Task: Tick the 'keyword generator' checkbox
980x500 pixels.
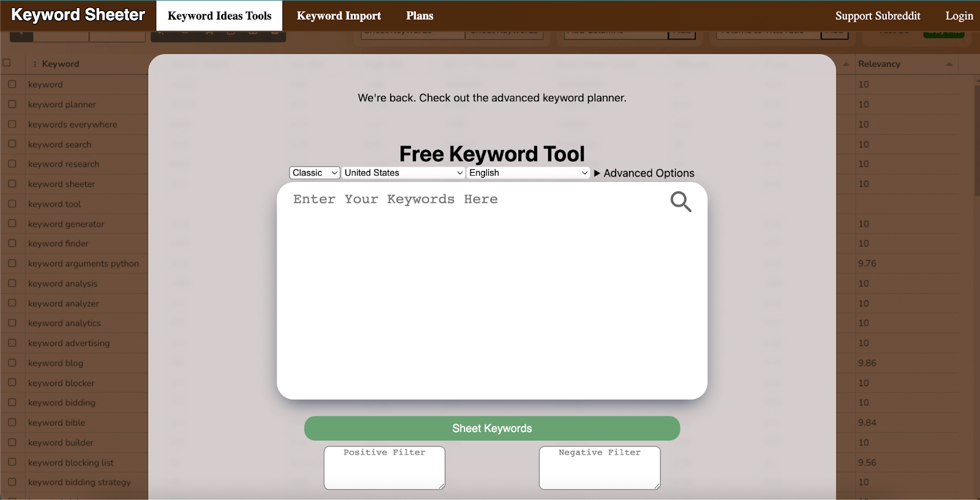Action: [x=12, y=224]
